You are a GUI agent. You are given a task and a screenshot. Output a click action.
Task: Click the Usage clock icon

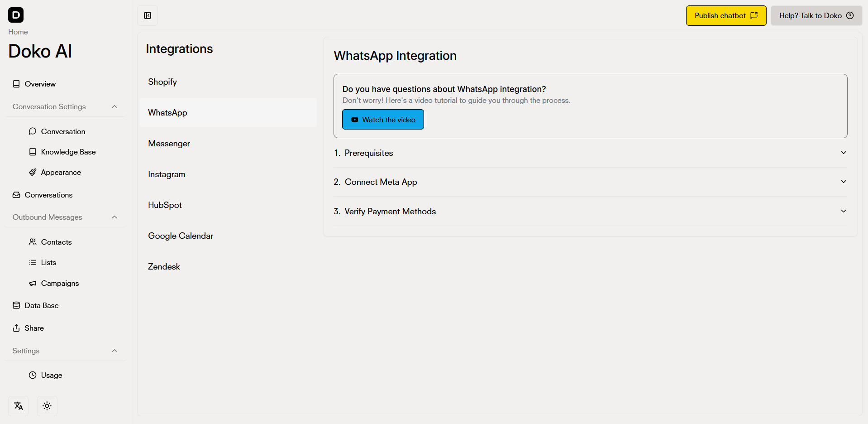coord(32,375)
